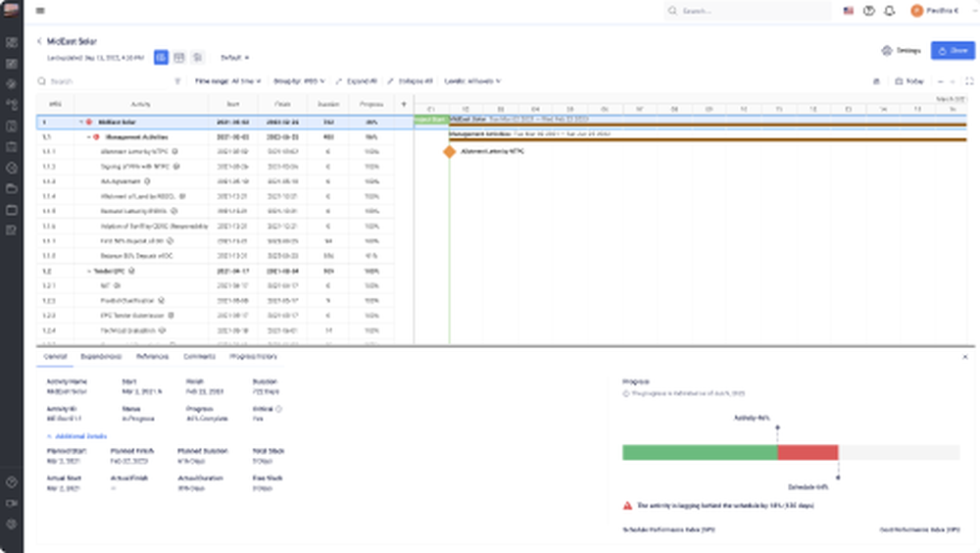Click check icon on row 1.1.1 activity
980x553 pixels.
175,152
